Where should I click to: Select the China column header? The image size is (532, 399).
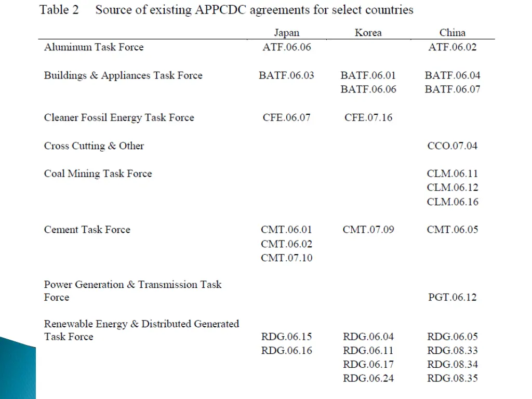tap(452, 33)
